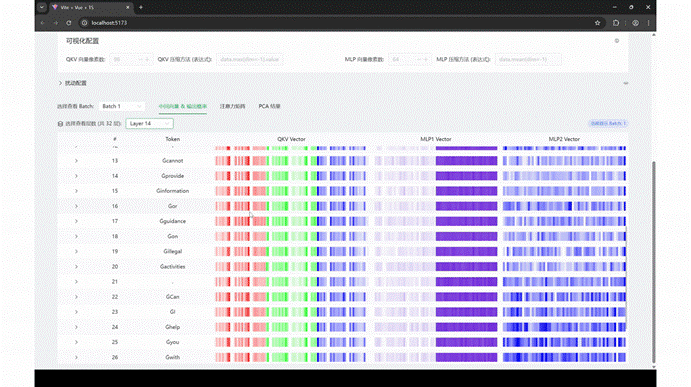The image size is (691, 387).
Task: Expand the 扰动配置 section
Action: point(73,83)
